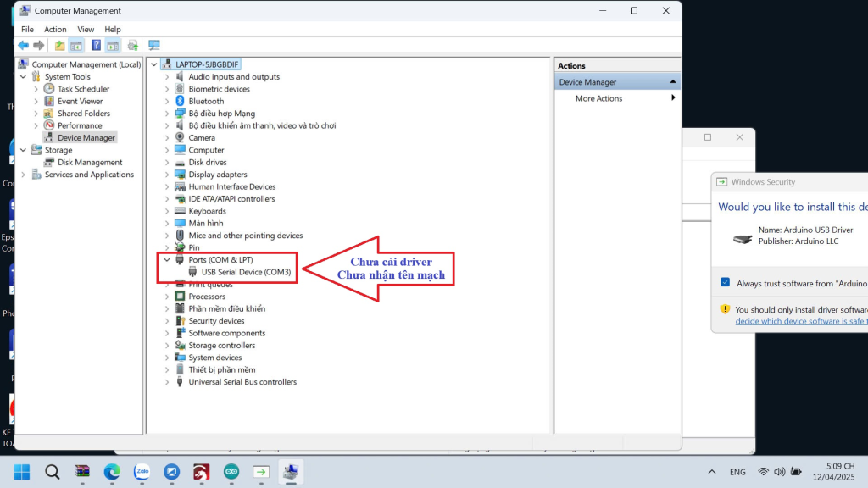Open the View menu

(86, 30)
